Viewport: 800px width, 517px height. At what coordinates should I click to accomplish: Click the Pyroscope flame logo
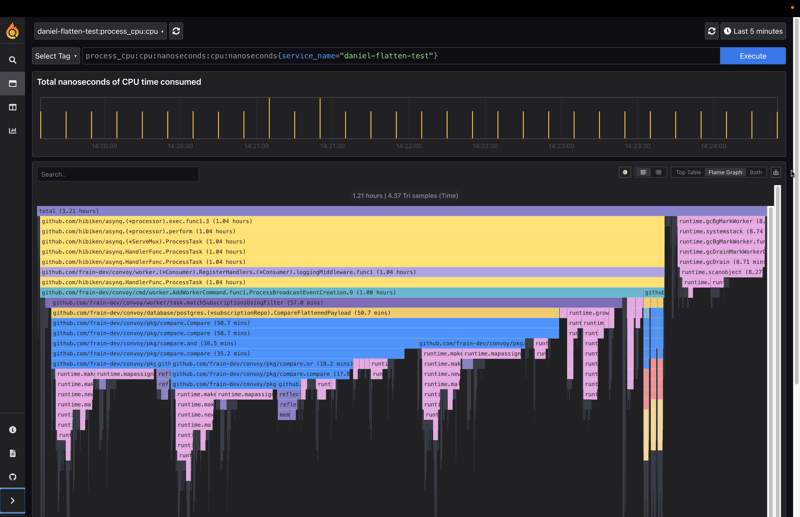(x=12, y=31)
